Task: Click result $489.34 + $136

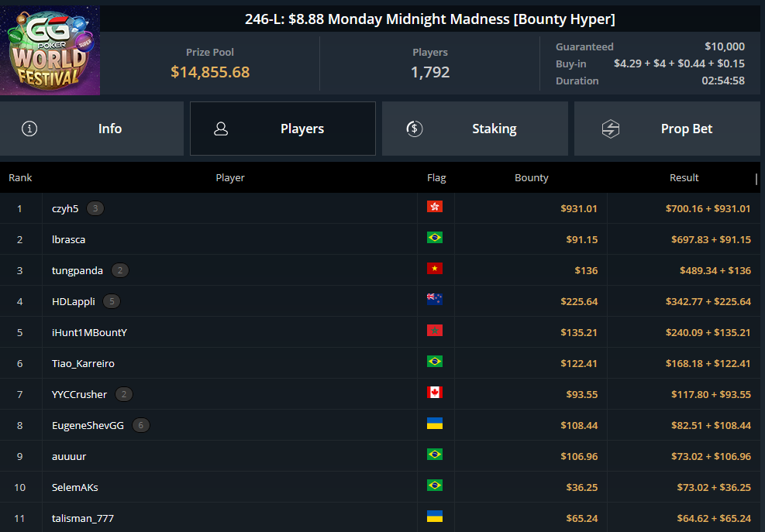Action: (715, 270)
